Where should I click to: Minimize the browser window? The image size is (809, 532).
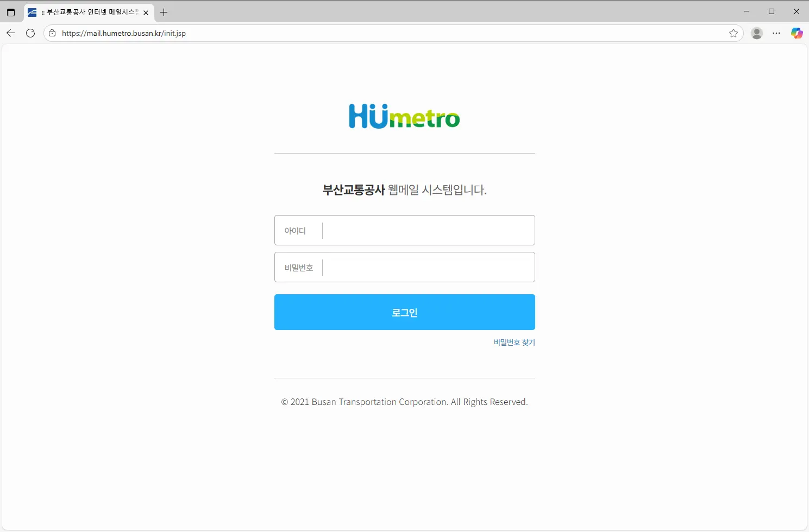click(747, 11)
